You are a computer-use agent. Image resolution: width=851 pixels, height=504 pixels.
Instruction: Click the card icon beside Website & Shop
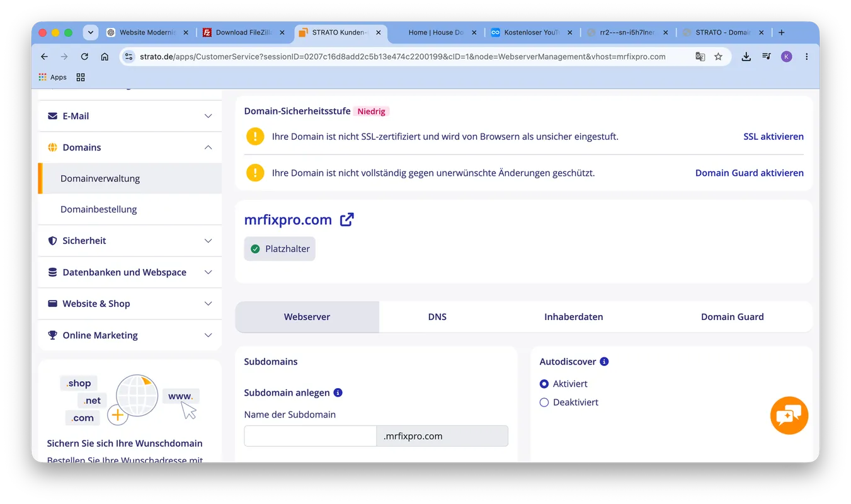(53, 304)
